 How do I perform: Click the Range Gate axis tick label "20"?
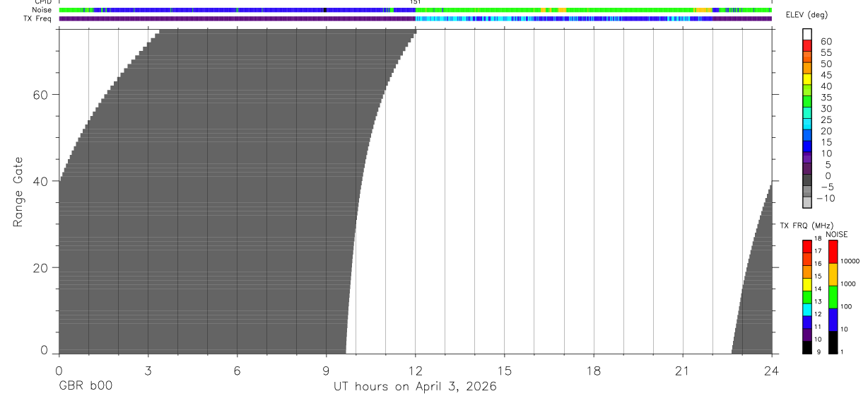pos(41,267)
